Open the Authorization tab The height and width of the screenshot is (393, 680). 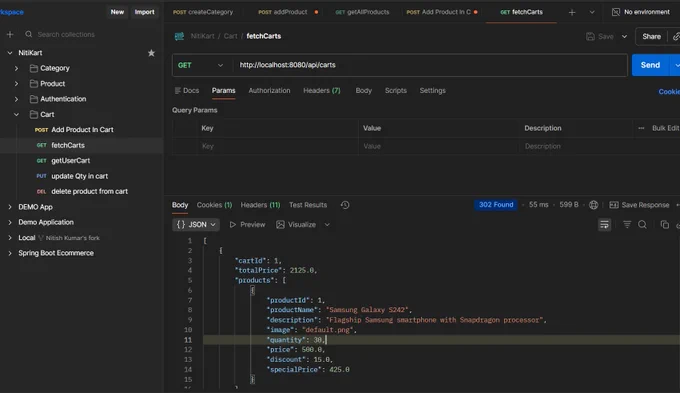point(269,91)
